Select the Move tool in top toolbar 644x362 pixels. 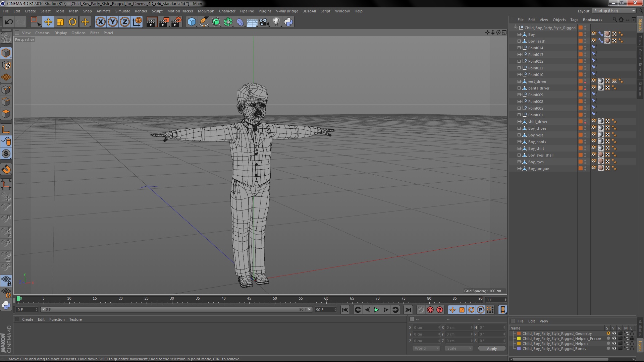(x=48, y=22)
